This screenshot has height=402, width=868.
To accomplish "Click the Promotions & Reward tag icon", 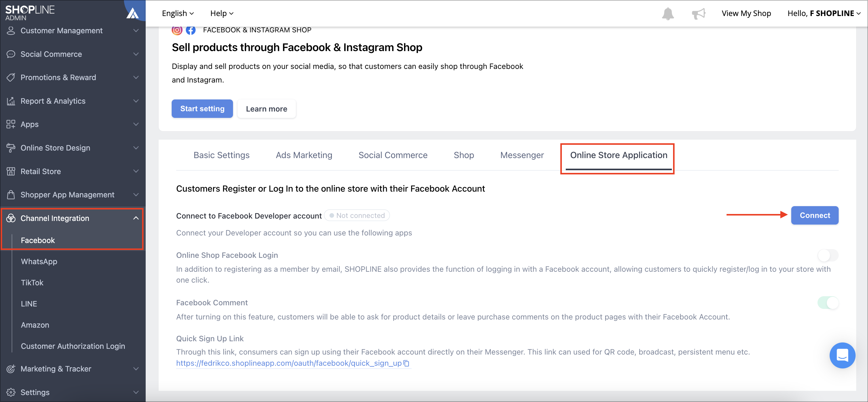I will (x=11, y=77).
